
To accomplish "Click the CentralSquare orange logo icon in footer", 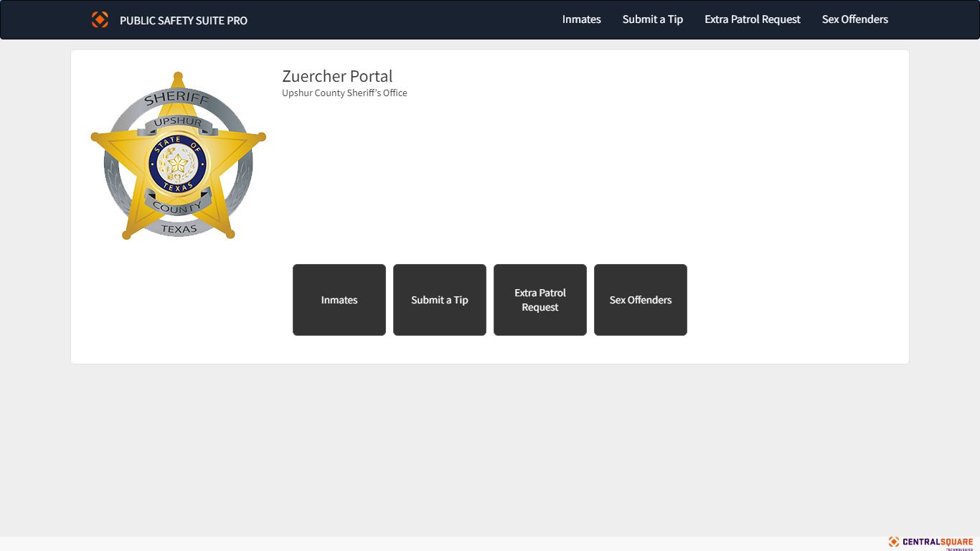I will (x=894, y=542).
